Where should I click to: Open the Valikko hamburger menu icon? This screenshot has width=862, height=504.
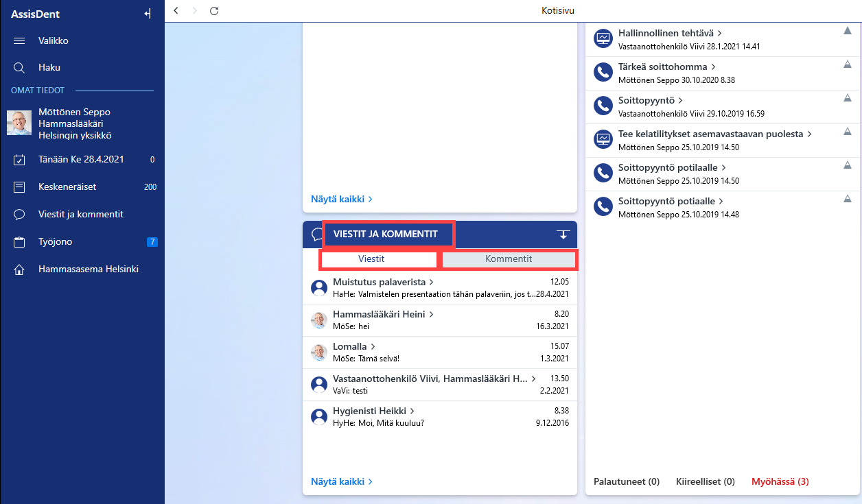coord(19,41)
